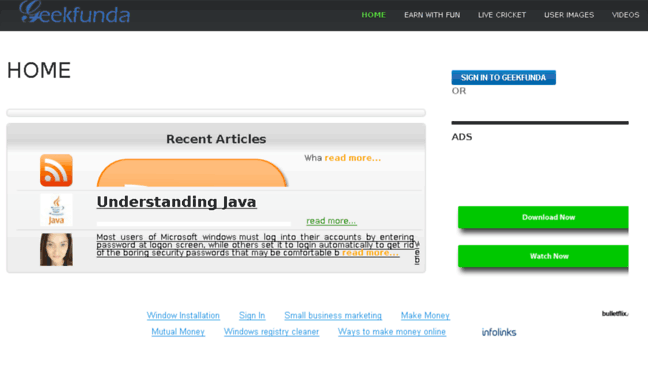Click the green Watch Now button
The image size is (648, 365).
543,256
